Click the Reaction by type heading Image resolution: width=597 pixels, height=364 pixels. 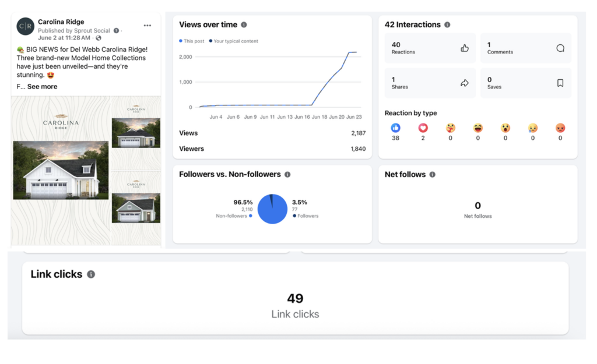tap(410, 113)
